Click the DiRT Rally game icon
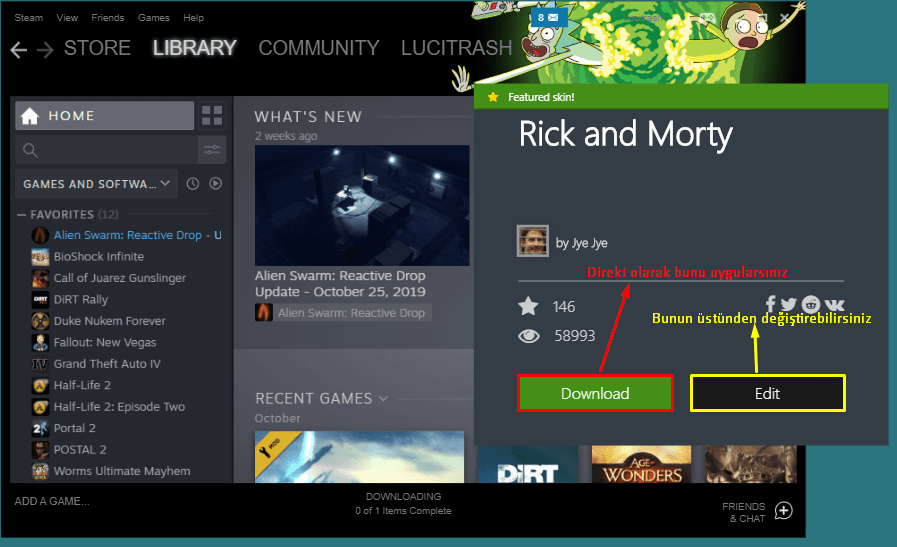This screenshot has width=897, height=547. click(39, 300)
